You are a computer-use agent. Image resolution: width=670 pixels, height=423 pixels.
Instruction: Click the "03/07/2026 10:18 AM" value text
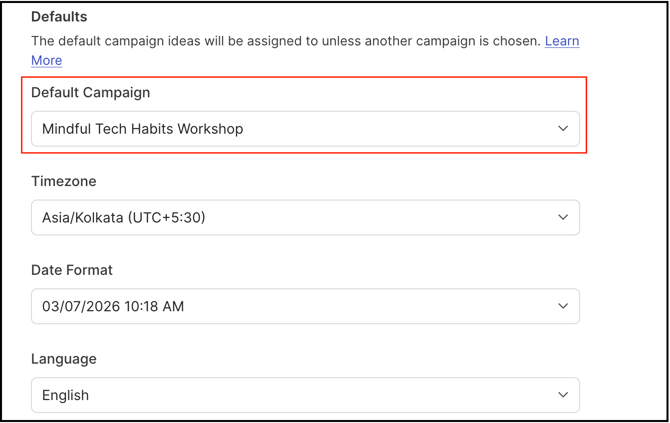113,307
